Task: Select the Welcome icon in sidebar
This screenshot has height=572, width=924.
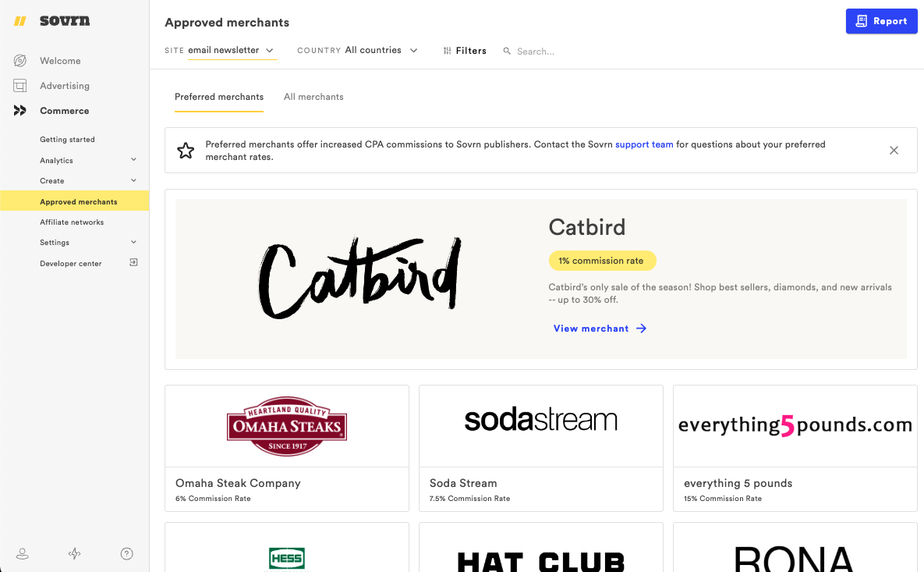Action: [x=19, y=60]
